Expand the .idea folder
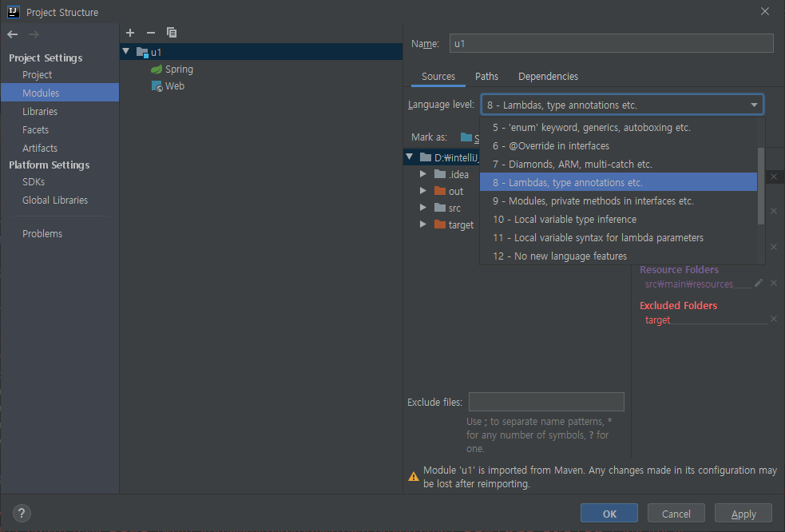 423,174
